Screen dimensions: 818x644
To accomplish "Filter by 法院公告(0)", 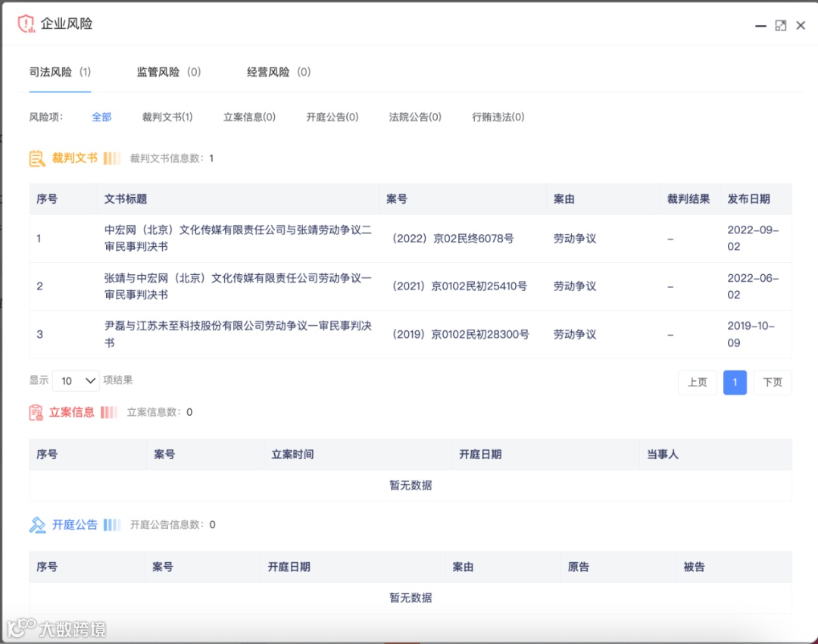I will (415, 117).
